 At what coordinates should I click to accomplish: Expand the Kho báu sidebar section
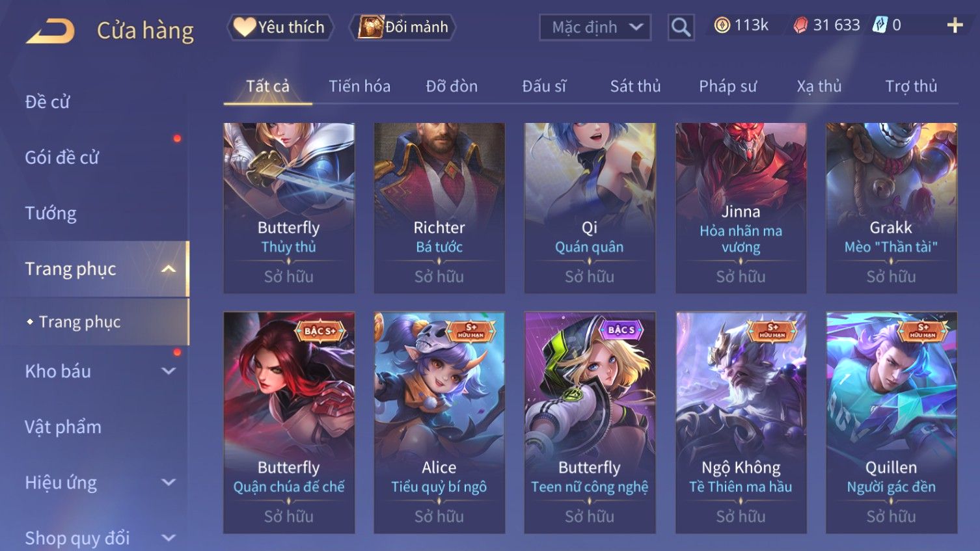coord(169,371)
